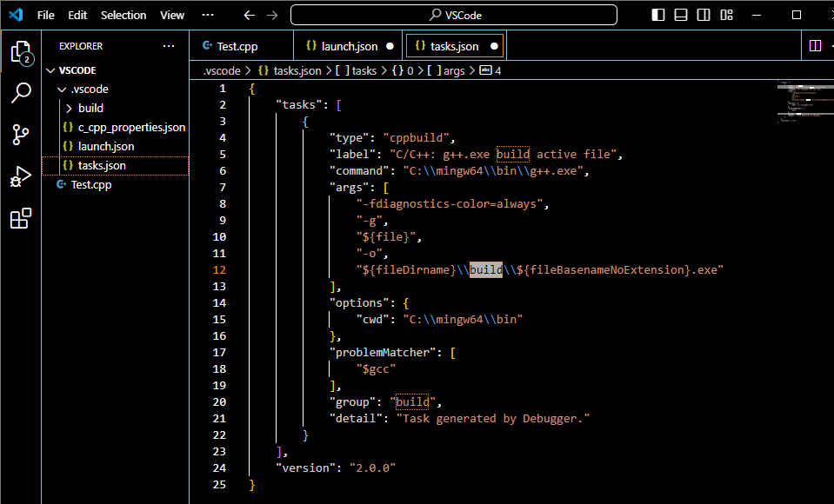Open the Customize Layout icon

click(x=726, y=15)
